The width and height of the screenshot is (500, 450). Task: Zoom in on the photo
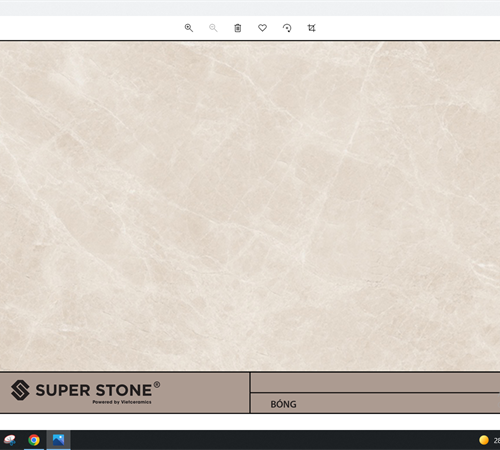point(189,28)
